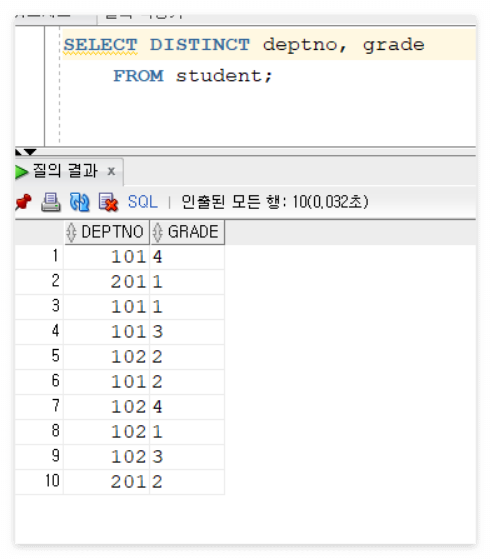Click GRADE cell 2 in row 10
This screenshot has height=559, width=491.
[187, 481]
